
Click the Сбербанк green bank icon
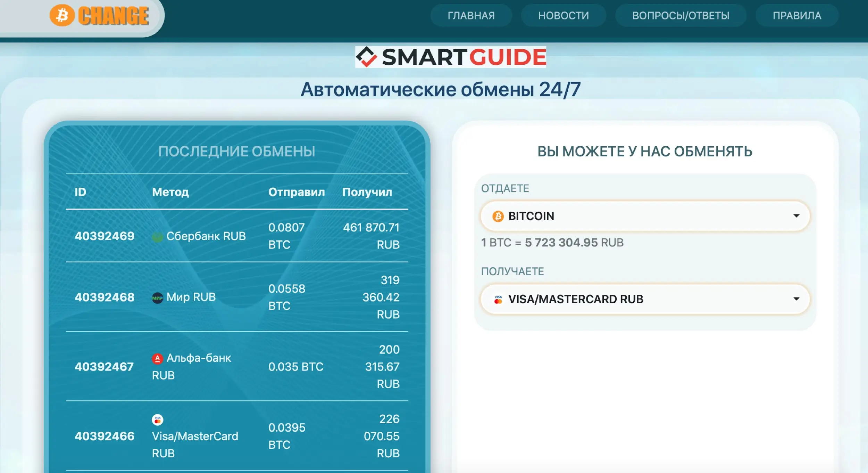(157, 237)
